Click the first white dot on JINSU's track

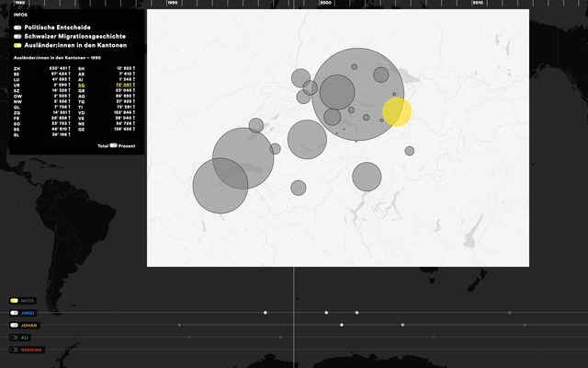tap(266, 313)
